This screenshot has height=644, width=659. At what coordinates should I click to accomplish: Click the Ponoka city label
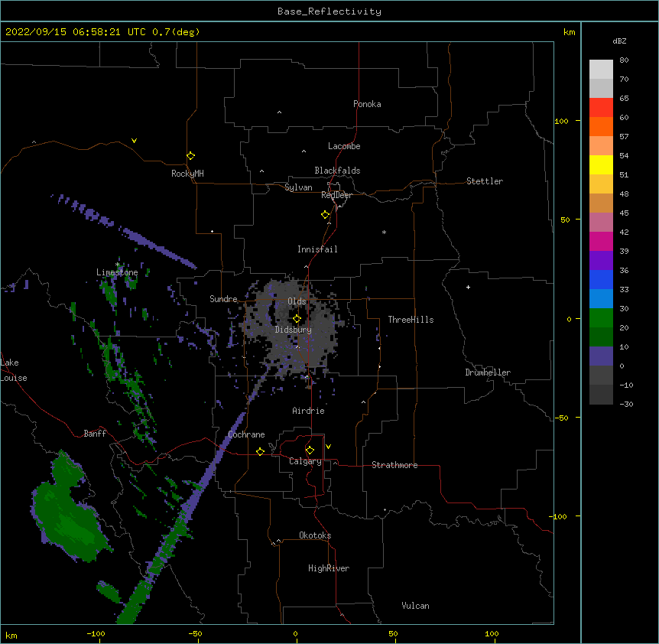(367, 104)
